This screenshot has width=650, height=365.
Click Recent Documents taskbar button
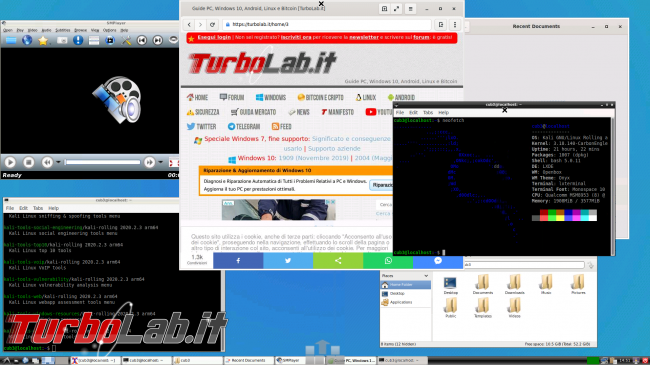248,360
